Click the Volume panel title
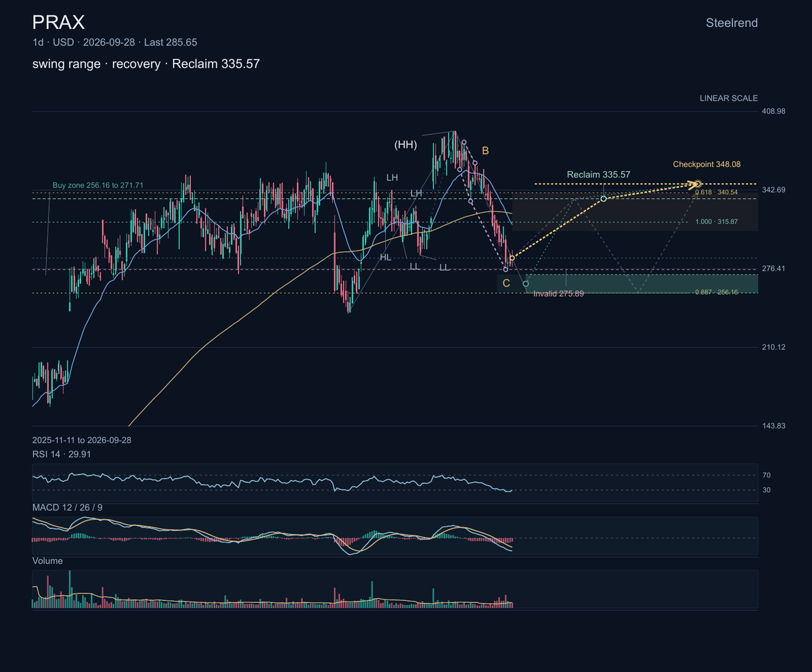 point(47,561)
